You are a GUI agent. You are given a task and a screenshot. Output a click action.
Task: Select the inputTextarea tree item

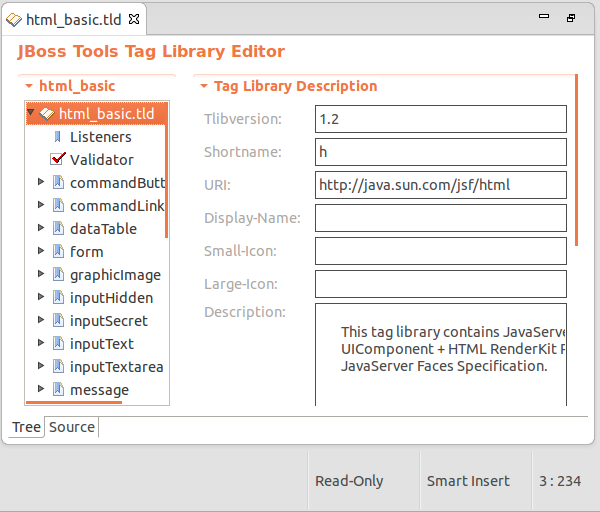pos(117,367)
